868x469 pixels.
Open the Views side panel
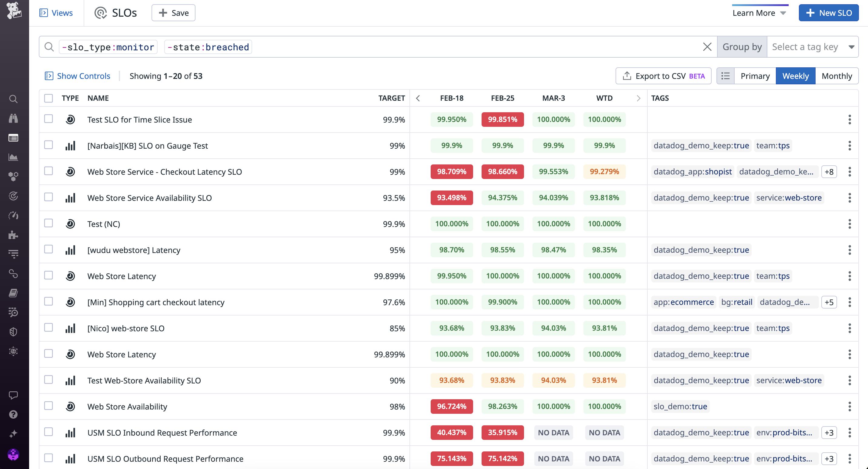click(x=56, y=13)
